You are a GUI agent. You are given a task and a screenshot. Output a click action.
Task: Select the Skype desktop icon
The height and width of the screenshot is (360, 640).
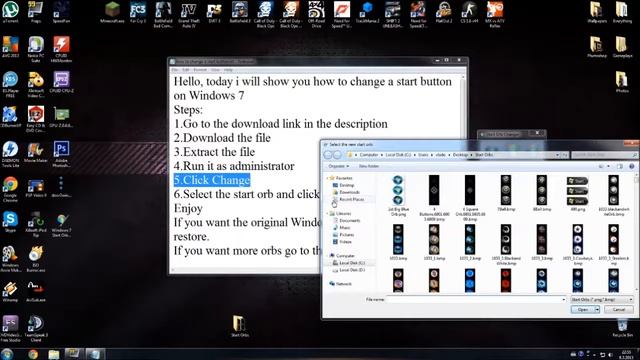(x=10, y=222)
